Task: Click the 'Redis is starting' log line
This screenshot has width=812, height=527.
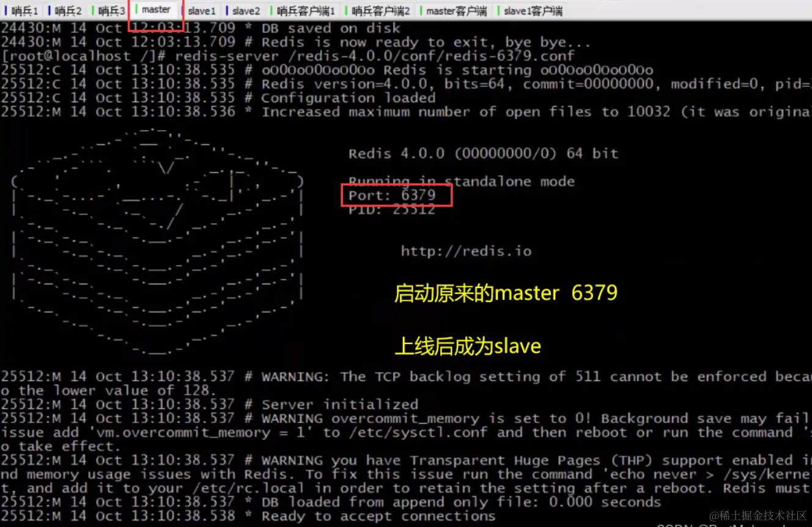Action: 327,70
